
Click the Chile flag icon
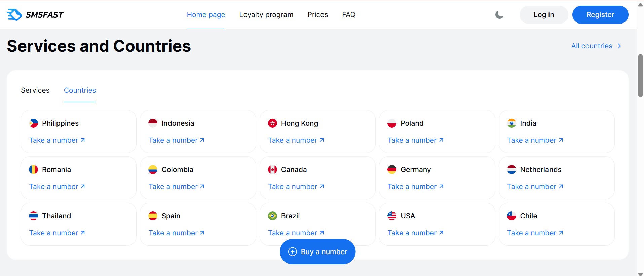(x=512, y=216)
